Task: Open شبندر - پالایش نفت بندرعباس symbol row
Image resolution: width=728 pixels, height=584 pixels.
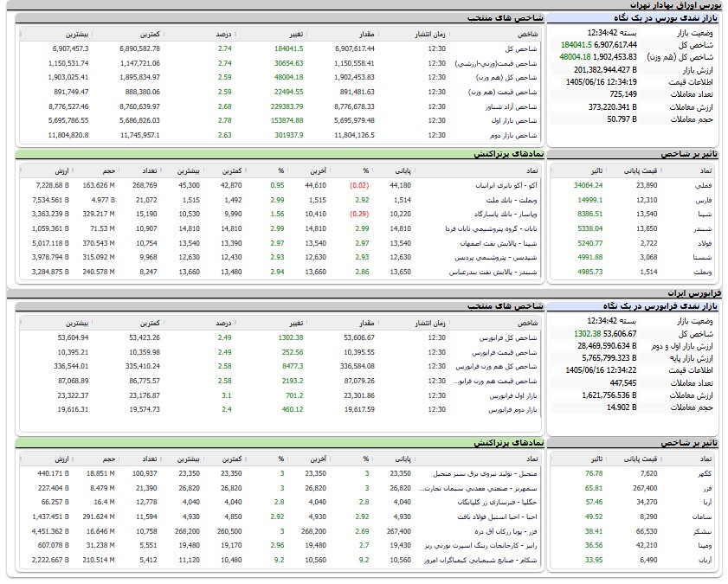Action: coord(493,272)
